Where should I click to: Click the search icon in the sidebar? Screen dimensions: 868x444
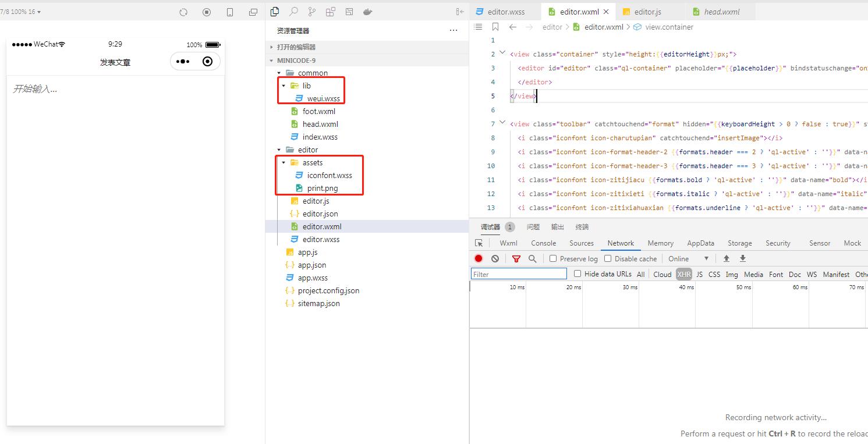tap(293, 12)
